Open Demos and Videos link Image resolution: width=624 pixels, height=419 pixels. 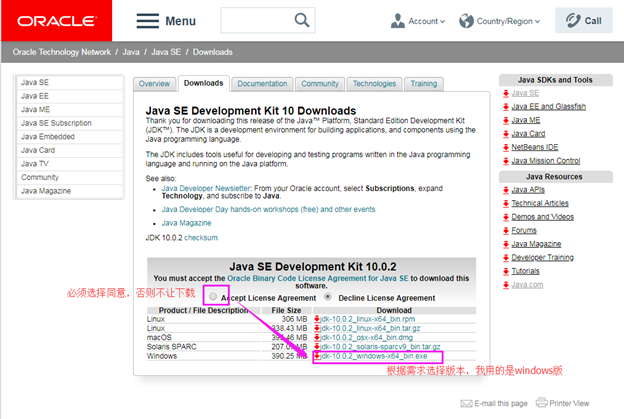(542, 216)
